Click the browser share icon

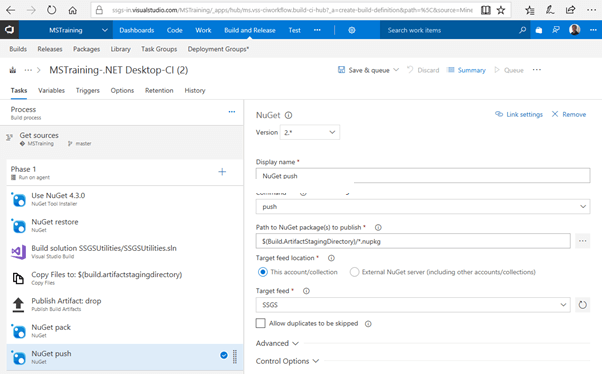coord(571,10)
